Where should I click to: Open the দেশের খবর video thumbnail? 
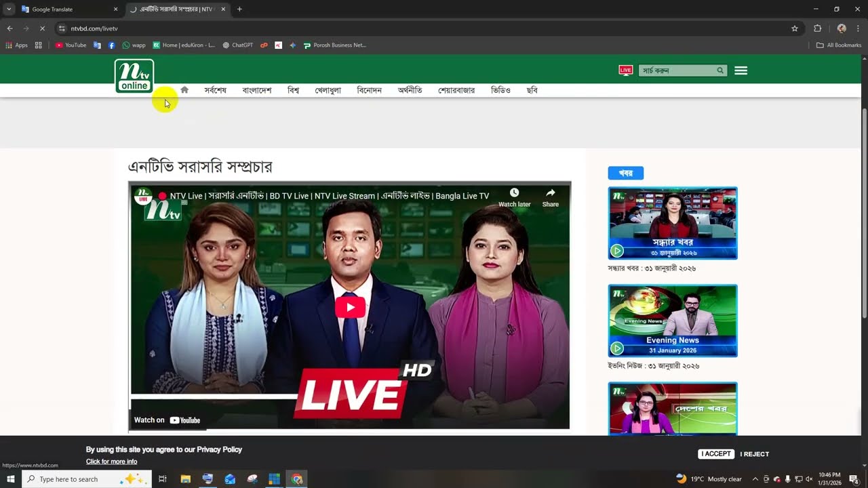pyautogui.click(x=673, y=409)
